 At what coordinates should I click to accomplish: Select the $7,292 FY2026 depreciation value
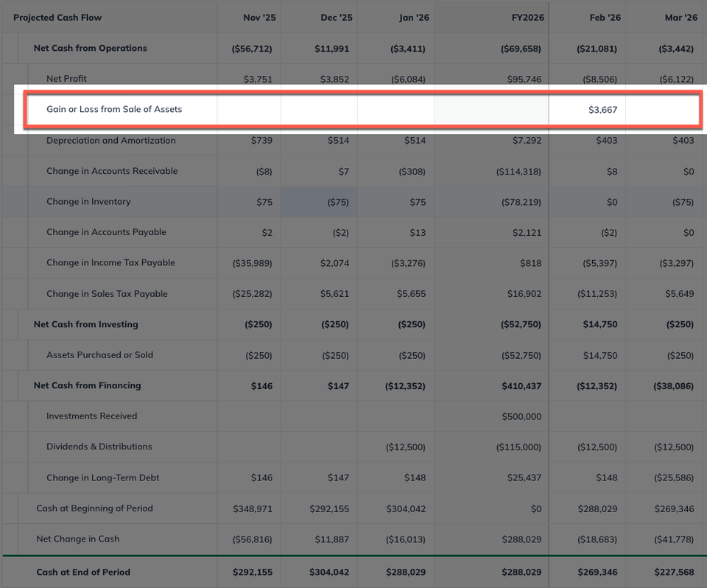[x=527, y=140]
